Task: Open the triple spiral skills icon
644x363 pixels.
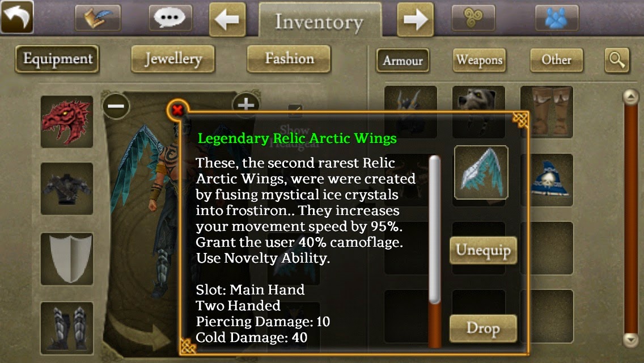Action: [473, 18]
